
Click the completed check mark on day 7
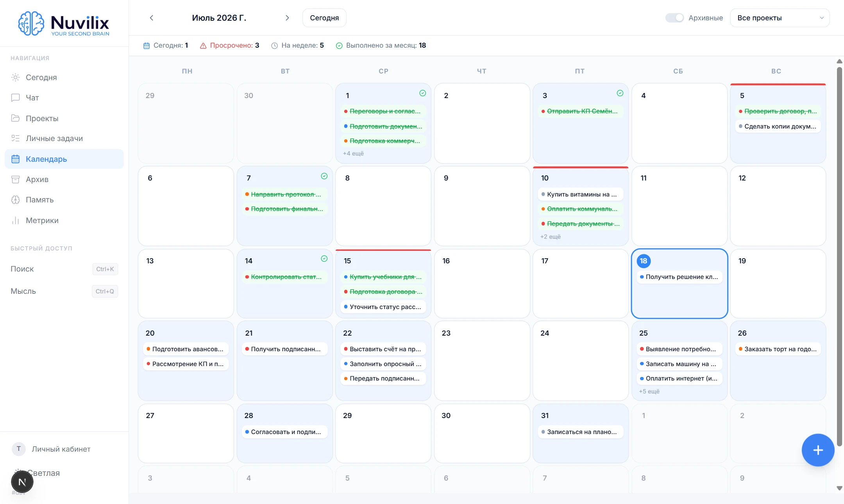(x=324, y=176)
